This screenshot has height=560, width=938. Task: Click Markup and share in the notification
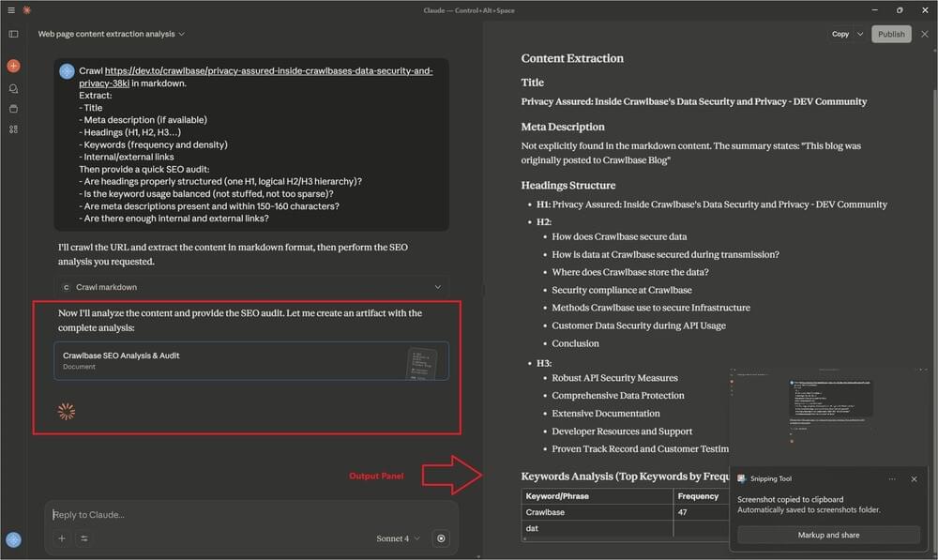[828, 535]
